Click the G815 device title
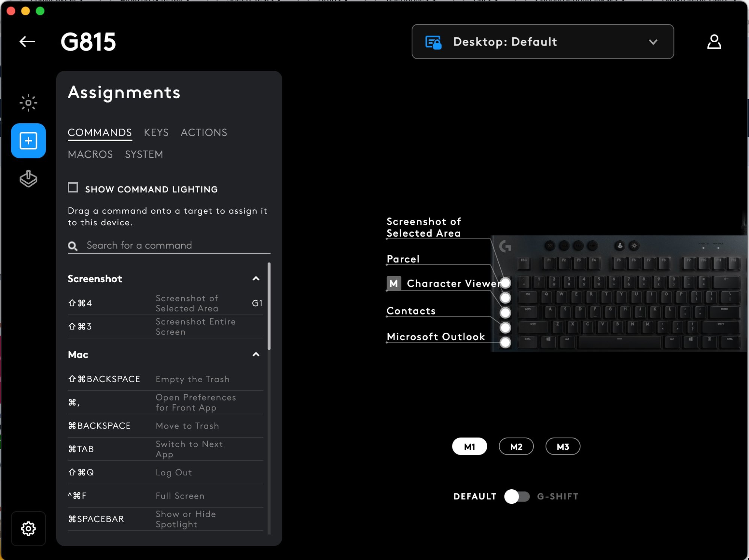Screen dimensions: 749x560 (88, 42)
